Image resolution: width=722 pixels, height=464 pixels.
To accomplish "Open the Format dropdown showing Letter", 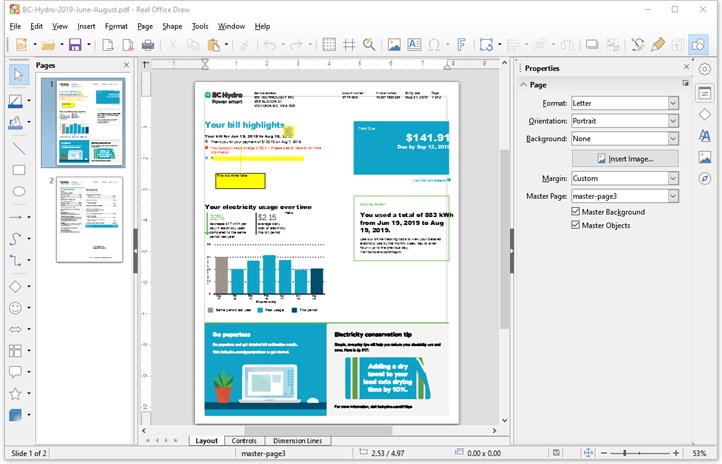I will 625,103.
